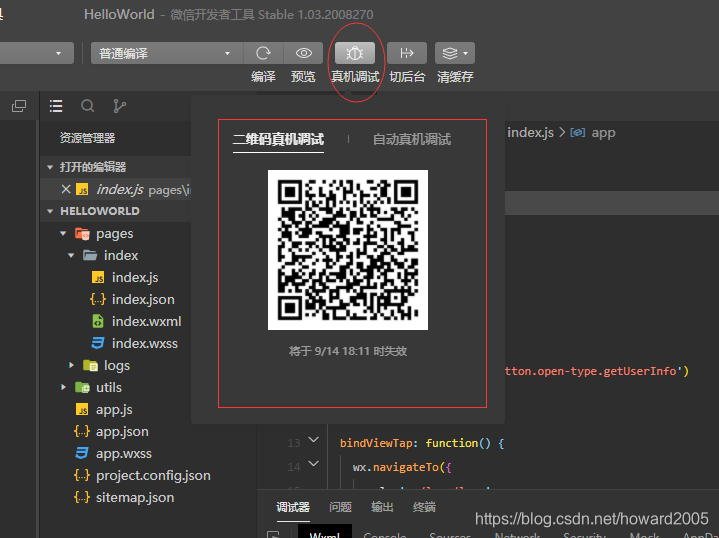Switch to 二维码真机调试 tab

(278, 139)
